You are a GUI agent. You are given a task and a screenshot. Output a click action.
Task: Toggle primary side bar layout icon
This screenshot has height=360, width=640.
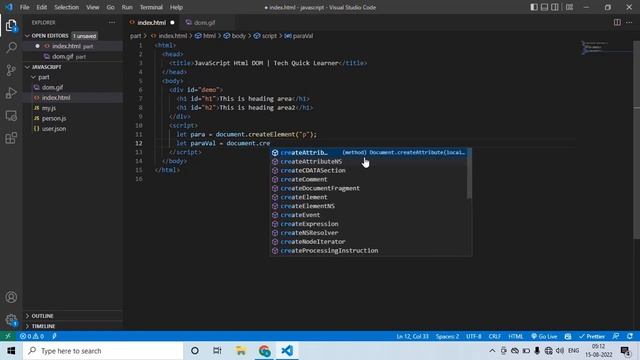point(534,7)
